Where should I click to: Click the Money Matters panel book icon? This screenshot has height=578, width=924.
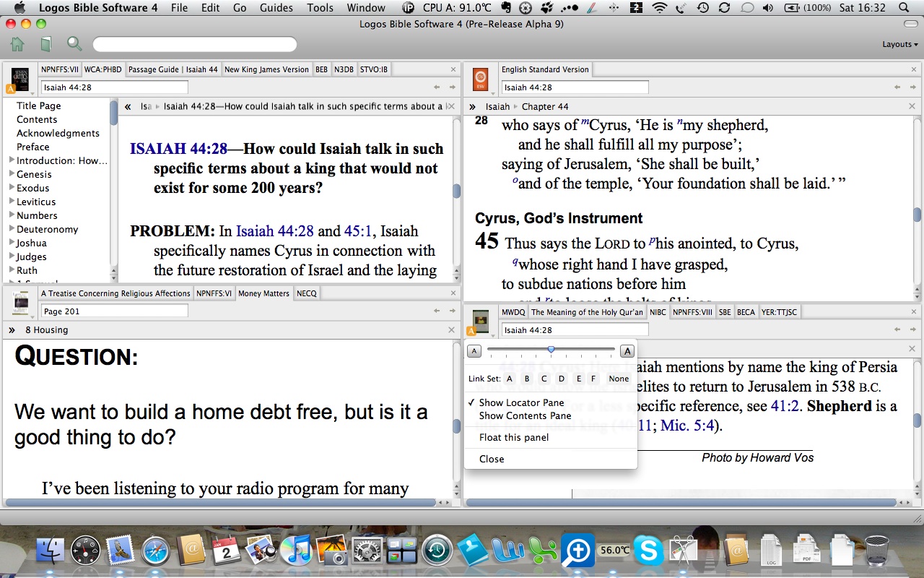click(21, 302)
